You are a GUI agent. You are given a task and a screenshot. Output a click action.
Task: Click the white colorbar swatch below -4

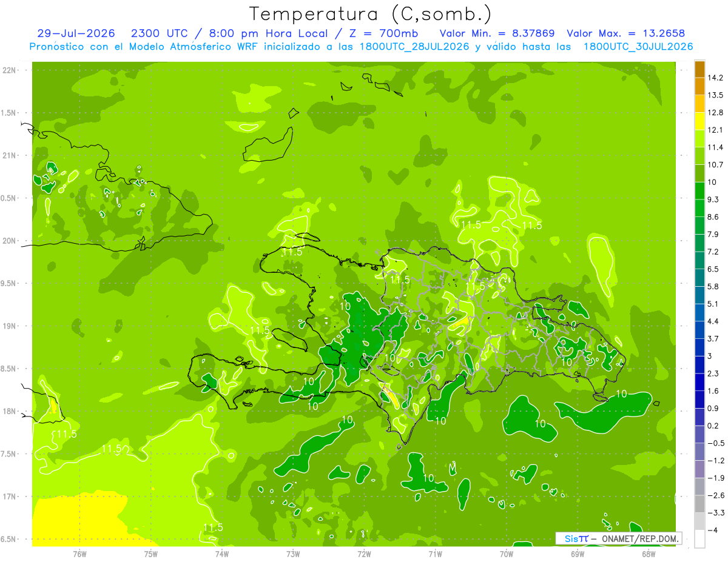699,539
